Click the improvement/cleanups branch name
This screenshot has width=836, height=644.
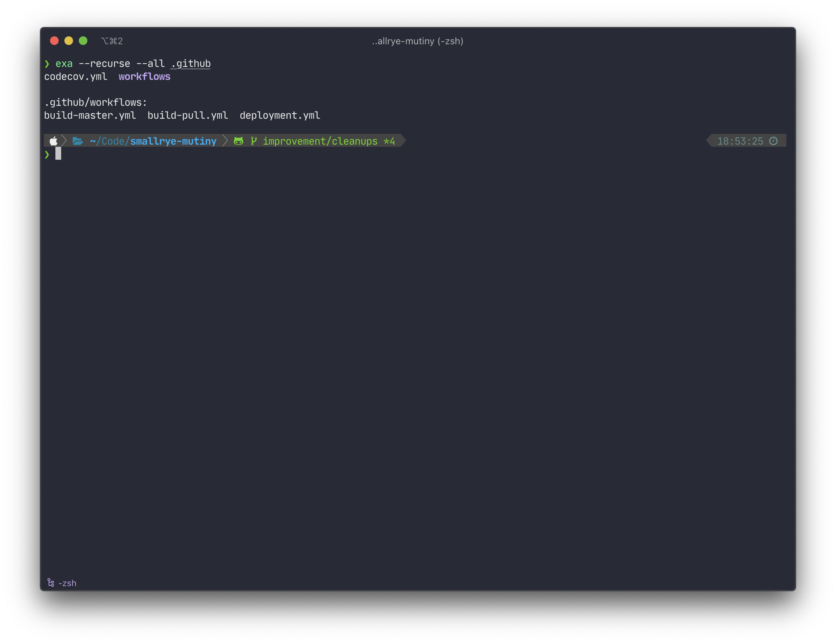320,141
